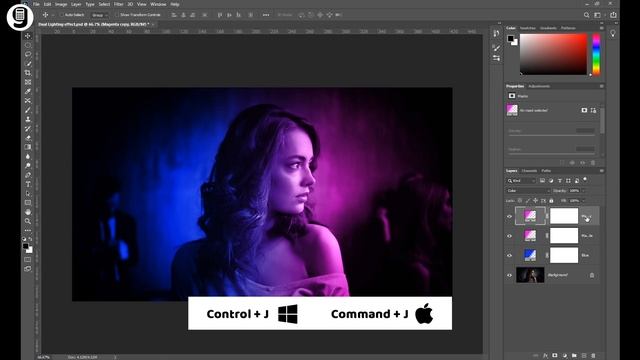The height and width of the screenshot is (360, 640).
Task: Switch to the Swatches tab
Action: pyautogui.click(x=528, y=28)
